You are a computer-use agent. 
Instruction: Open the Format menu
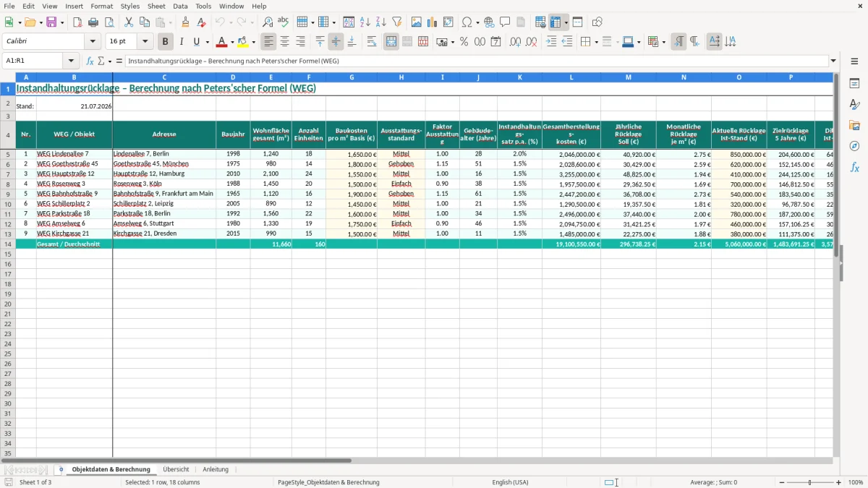(102, 6)
